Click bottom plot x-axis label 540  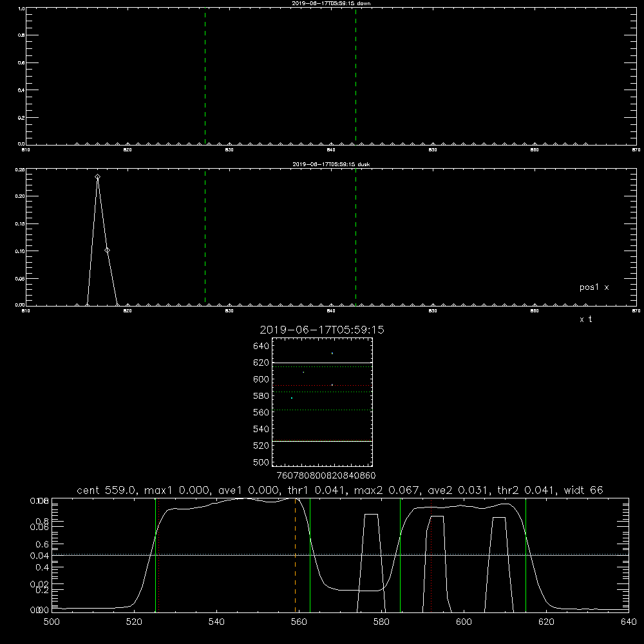216,622
